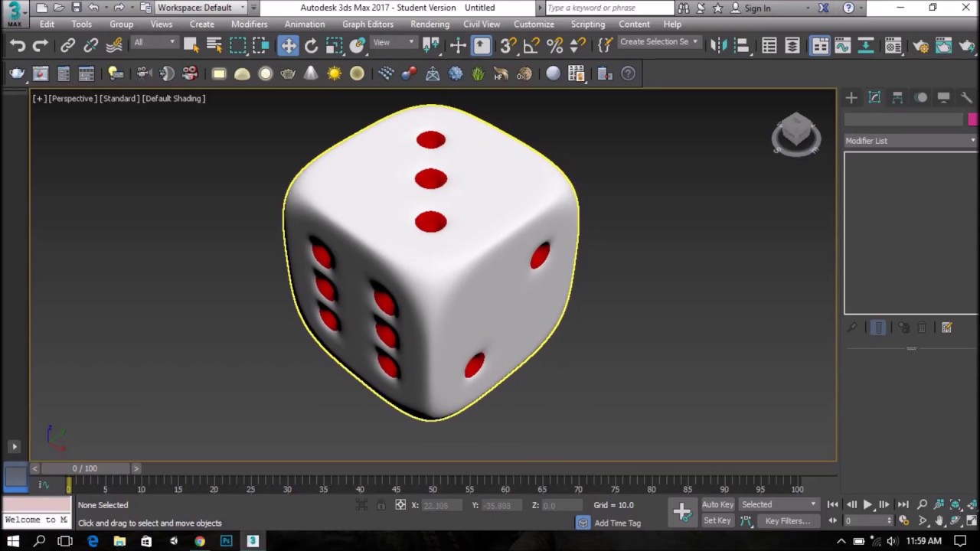Go to end of animation

[903, 504]
